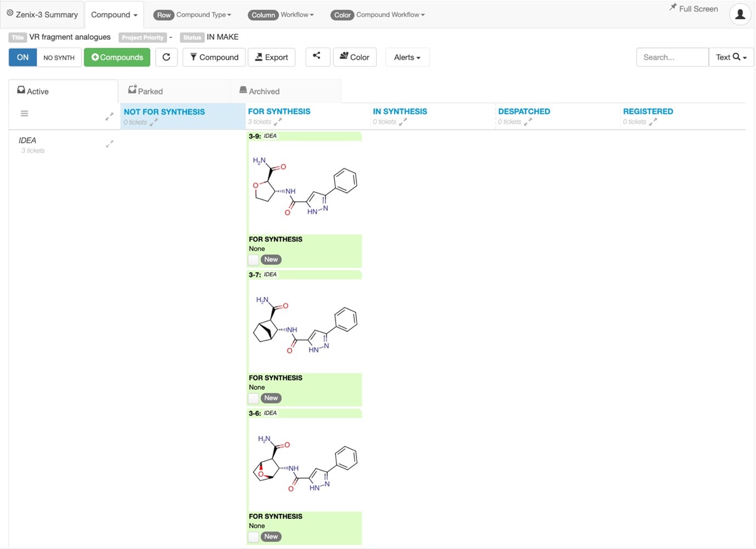Click the molecule structure of compound 3-6
Viewport: 756px width, 549px height.
(304, 465)
